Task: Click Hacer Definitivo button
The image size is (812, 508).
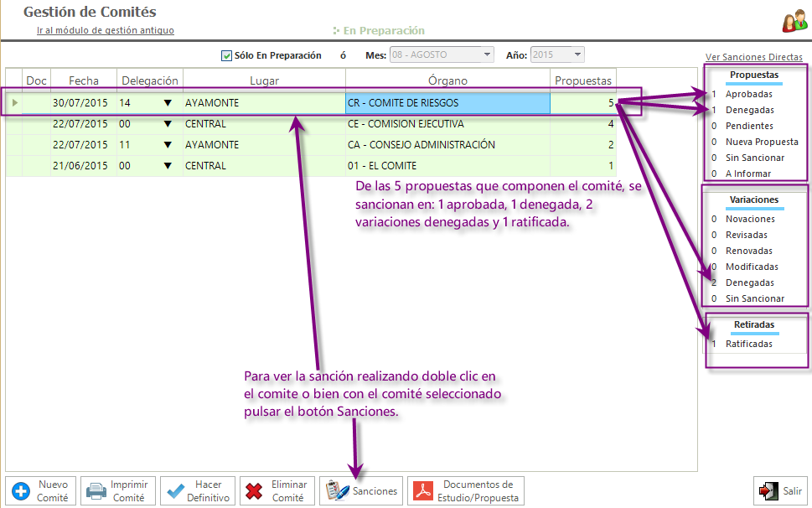Action: click(x=197, y=491)
